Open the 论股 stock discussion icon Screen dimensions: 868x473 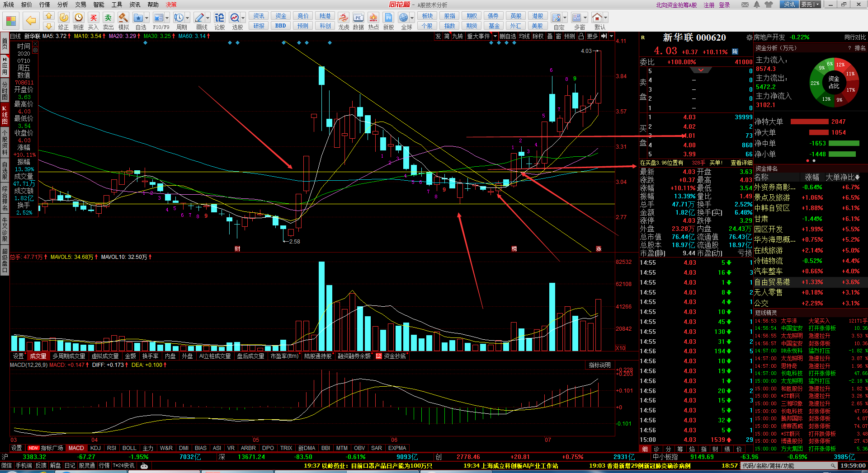219,18
